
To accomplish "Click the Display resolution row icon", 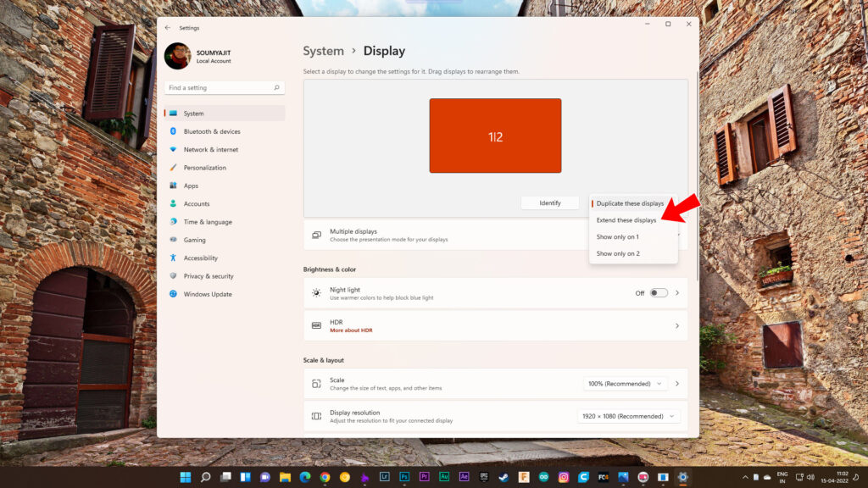I will [316, 416].
